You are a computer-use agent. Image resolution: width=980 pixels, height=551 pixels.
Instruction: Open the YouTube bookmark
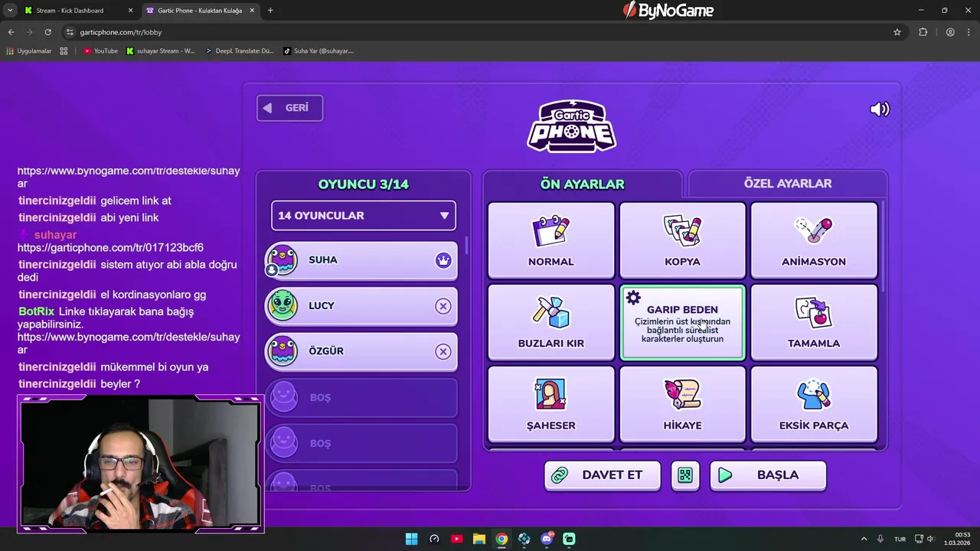100,51
